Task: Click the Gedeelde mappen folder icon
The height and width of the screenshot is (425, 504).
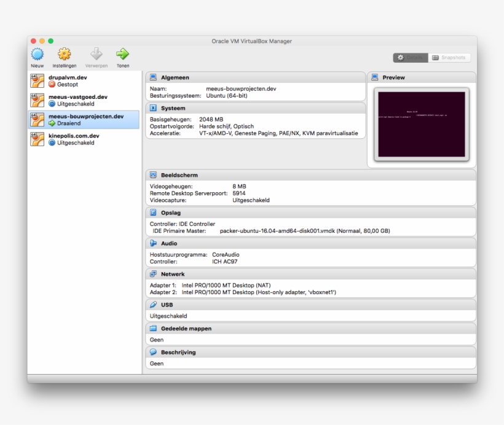Action: pos(153,329)
